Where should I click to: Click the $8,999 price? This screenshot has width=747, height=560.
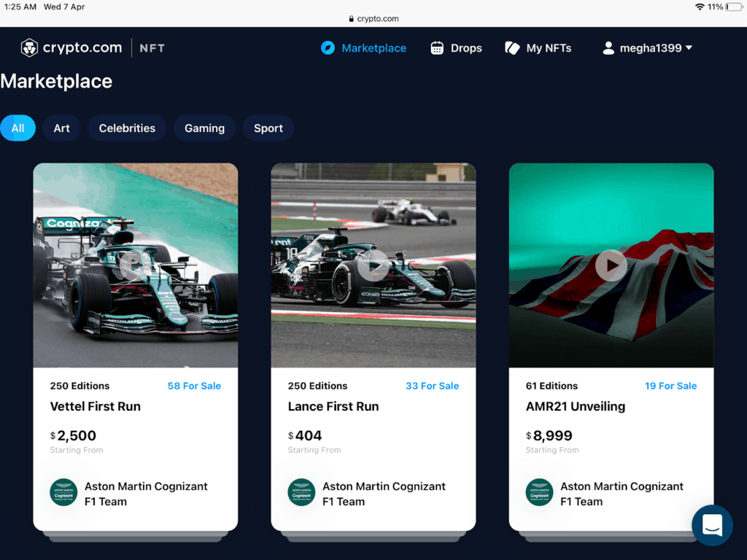click(x=549, y=435)
